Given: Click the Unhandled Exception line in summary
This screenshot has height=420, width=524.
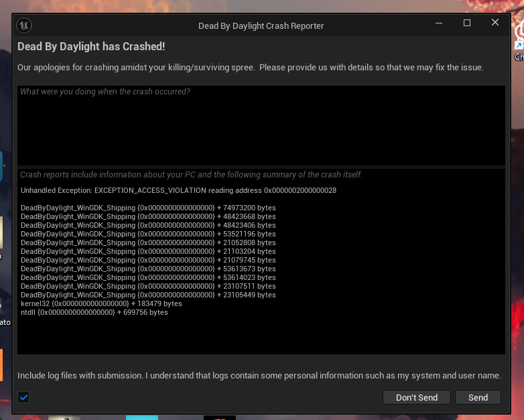Looking at the screenshot, I should (178, 190).
